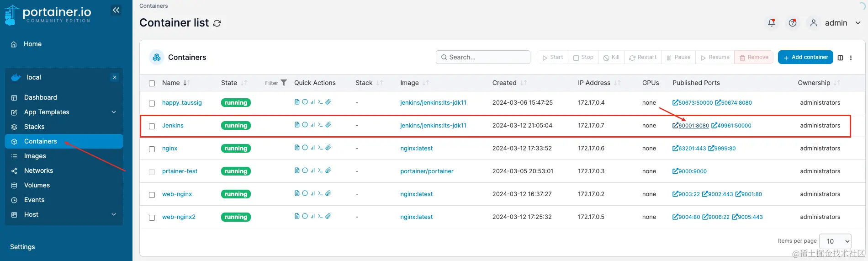868x261 pixels.
Task: Collapse the sidebar with double-chevron icon
Action: tap(116, 10)
